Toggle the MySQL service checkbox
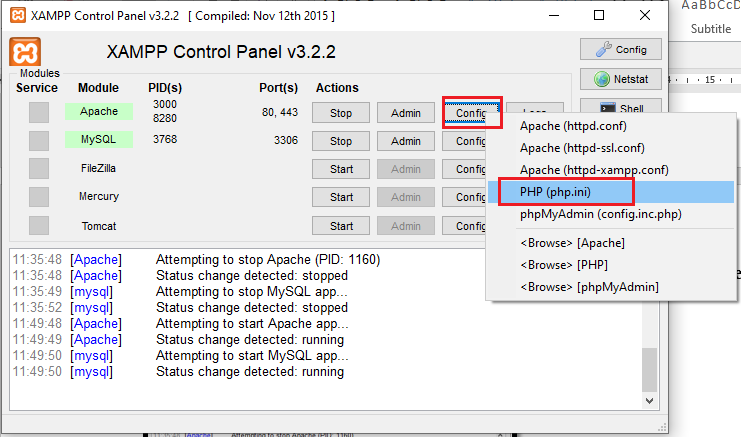 [x=39, y=141]
